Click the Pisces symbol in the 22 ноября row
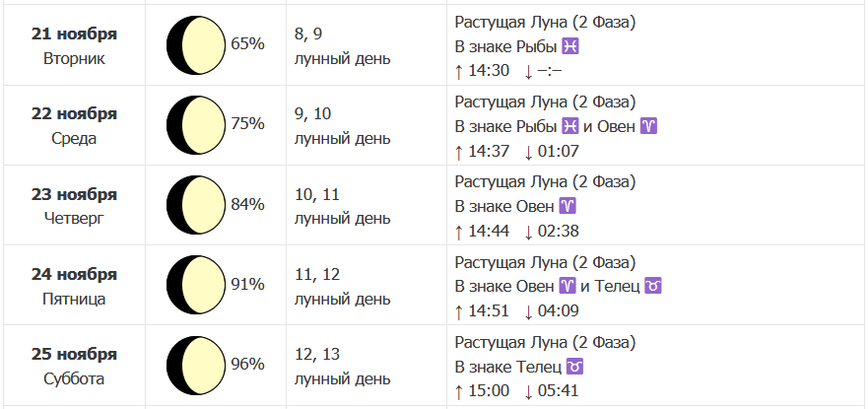This screenshot has height=409, width=868. (x=570, y=126)
